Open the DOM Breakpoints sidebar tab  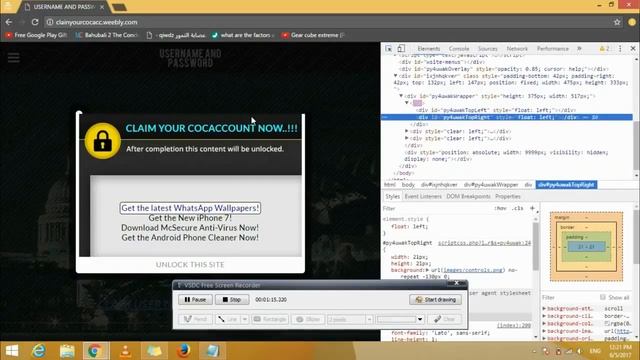(x=468, y=196)
